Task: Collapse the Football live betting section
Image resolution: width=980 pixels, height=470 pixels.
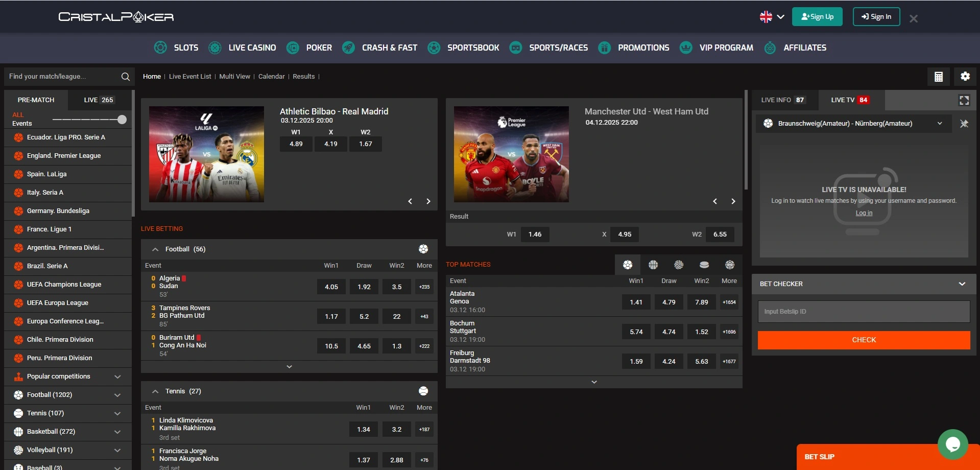Action: (x=155, y=249)
